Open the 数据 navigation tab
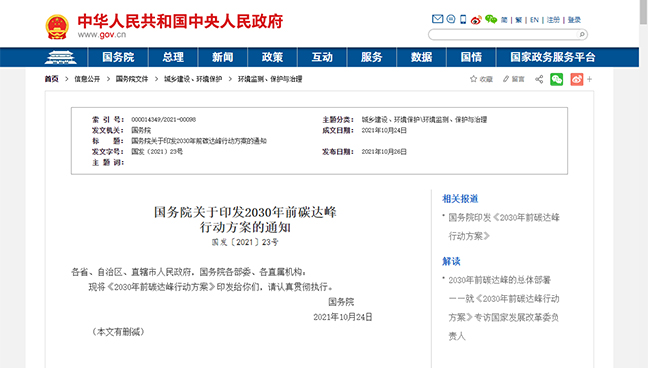 [x=421, y=57]
